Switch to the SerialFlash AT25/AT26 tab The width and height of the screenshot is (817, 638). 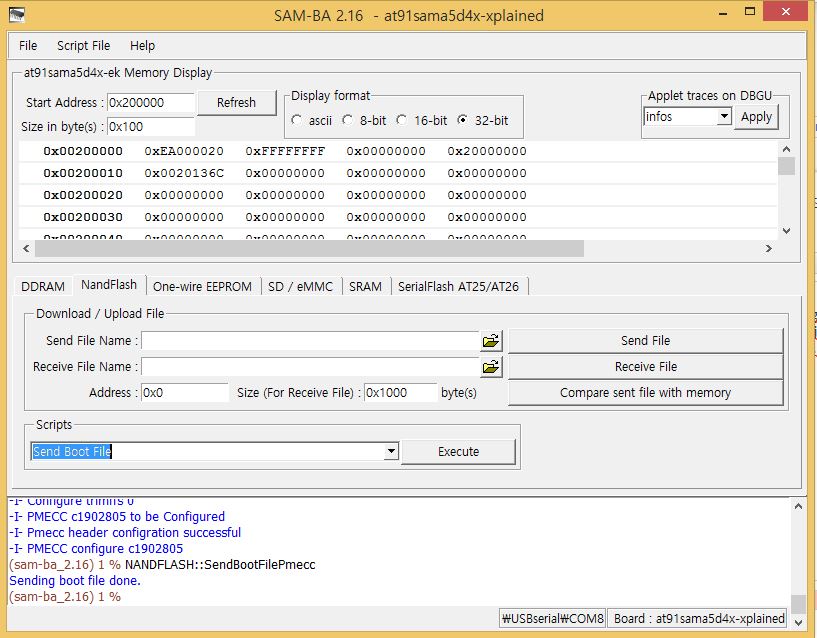460,286
